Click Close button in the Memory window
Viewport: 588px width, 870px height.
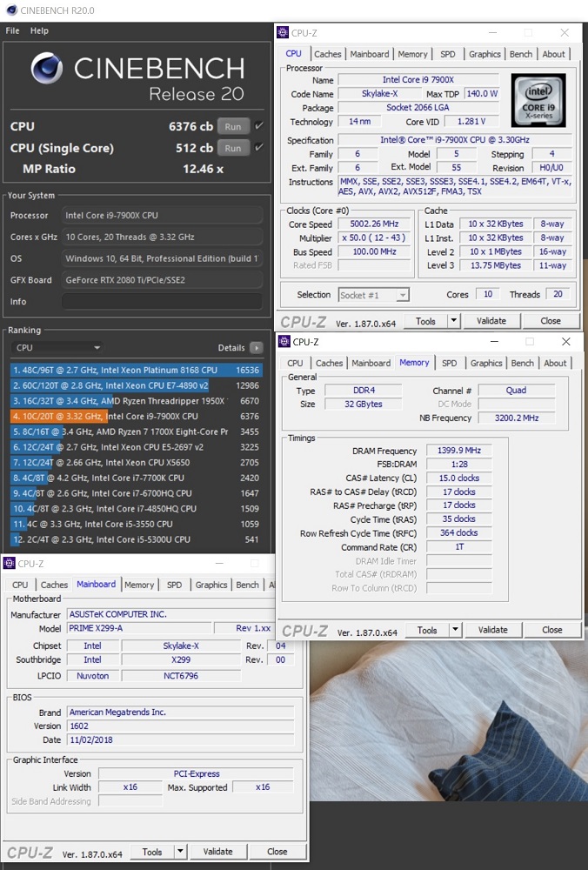click(552, 630)
